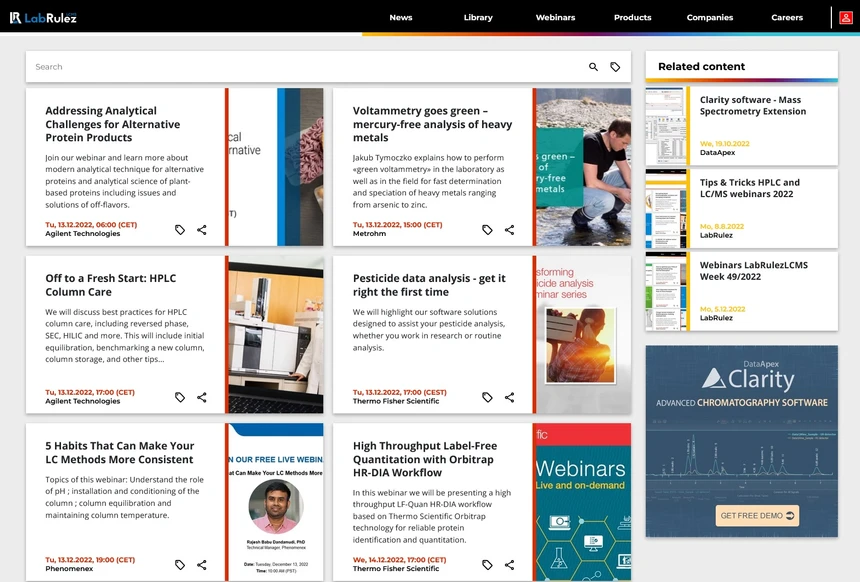Click the Pesticide analysis card image
Viewport: 860px width, 582px height.
tap(584, 334)
